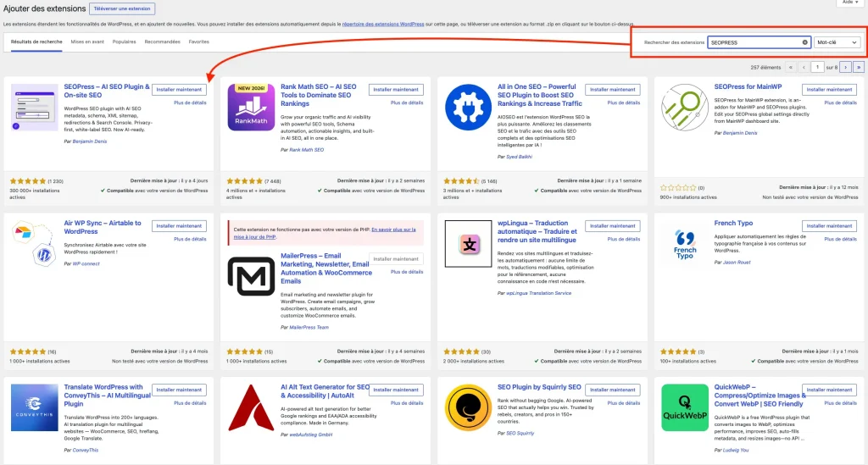Open author link Rank Math SEO
The image size is (868, 465).
[x=307, y=150]
